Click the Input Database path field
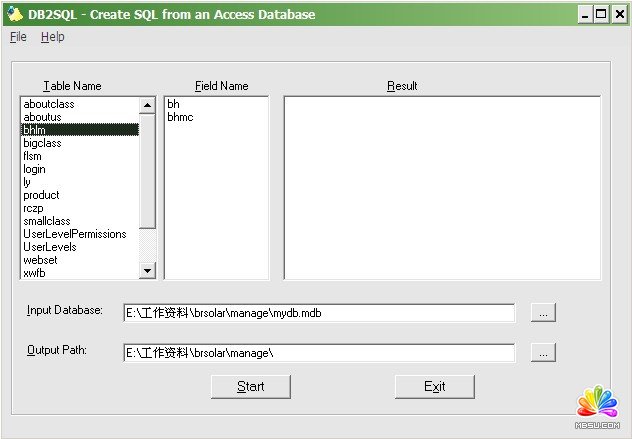Viewport: 632px width, 439px height. coord(318,313)
